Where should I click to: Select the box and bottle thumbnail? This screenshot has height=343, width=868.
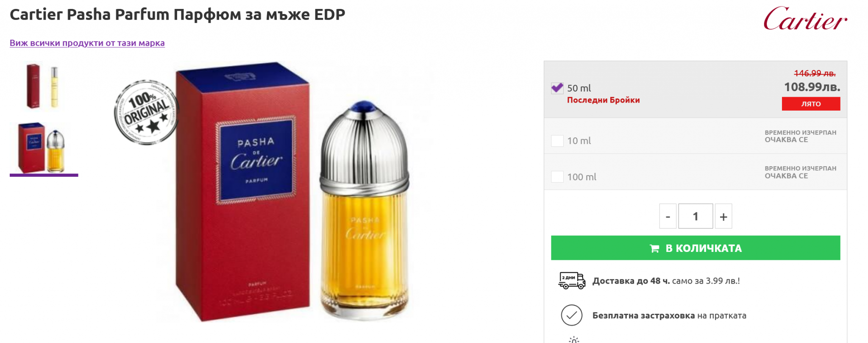coord(42,148)
